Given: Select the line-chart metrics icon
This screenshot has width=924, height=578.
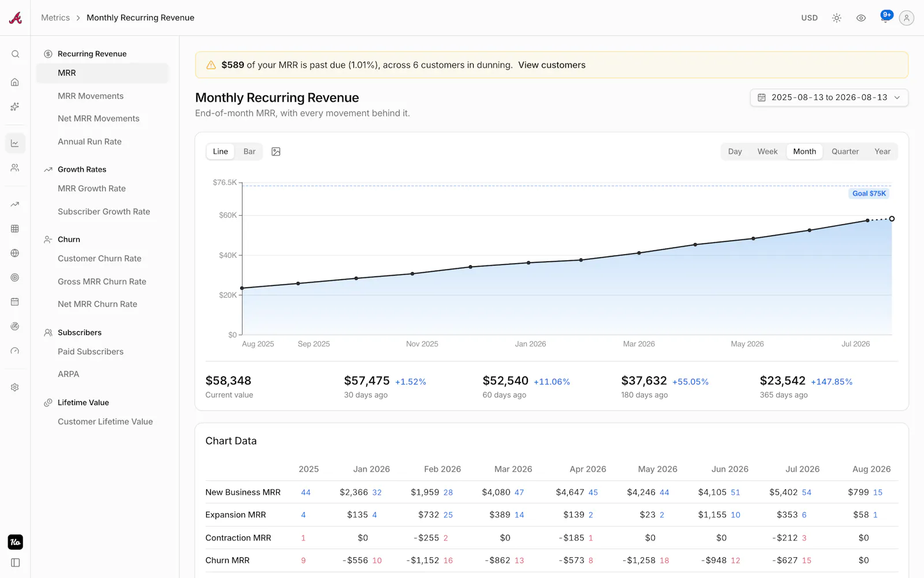Looking at the screenshot, I should [x=15, y=143].
